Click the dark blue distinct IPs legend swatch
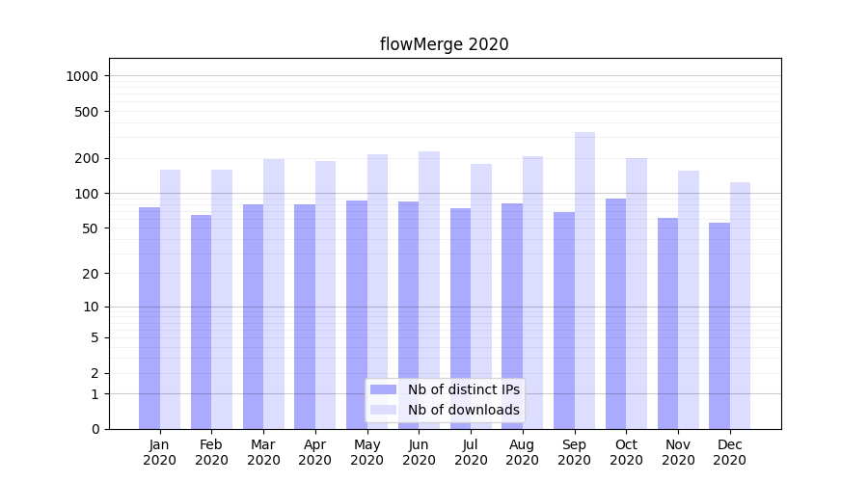 tap(383, 389)
